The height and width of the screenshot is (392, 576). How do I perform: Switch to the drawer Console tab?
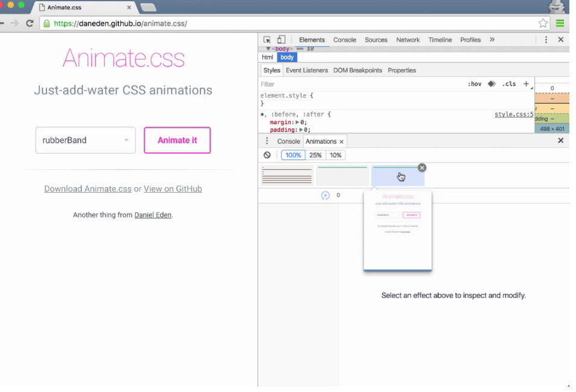point(288,142)
